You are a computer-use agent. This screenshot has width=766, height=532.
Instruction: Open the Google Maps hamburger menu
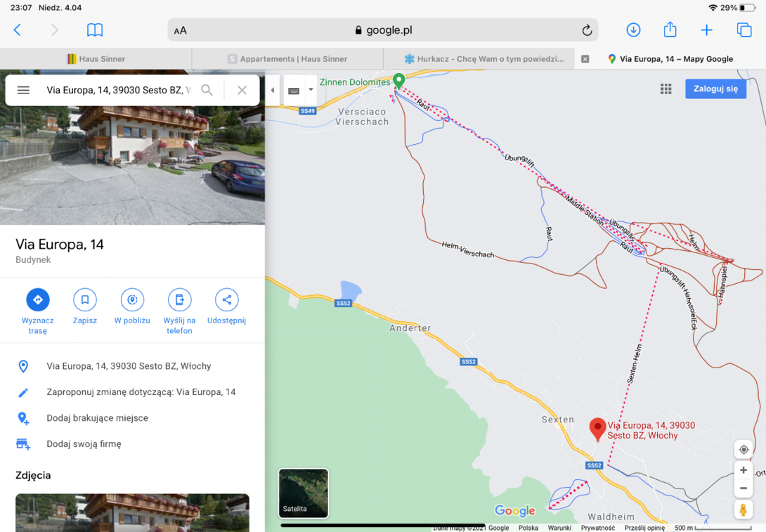(23, 90)
